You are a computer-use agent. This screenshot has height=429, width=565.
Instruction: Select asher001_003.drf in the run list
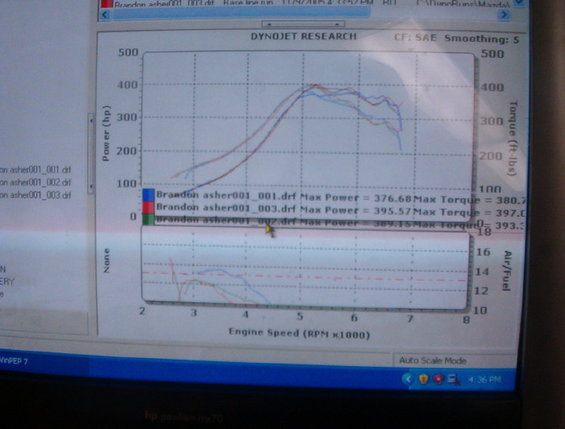(x=36, y=195)
